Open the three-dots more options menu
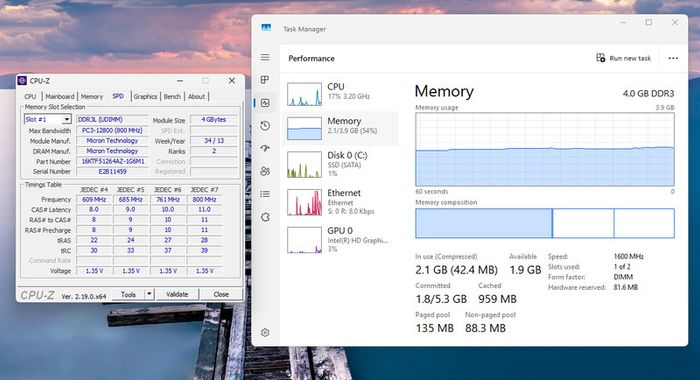The image size is (700, 380). click(x=673, y=58)
